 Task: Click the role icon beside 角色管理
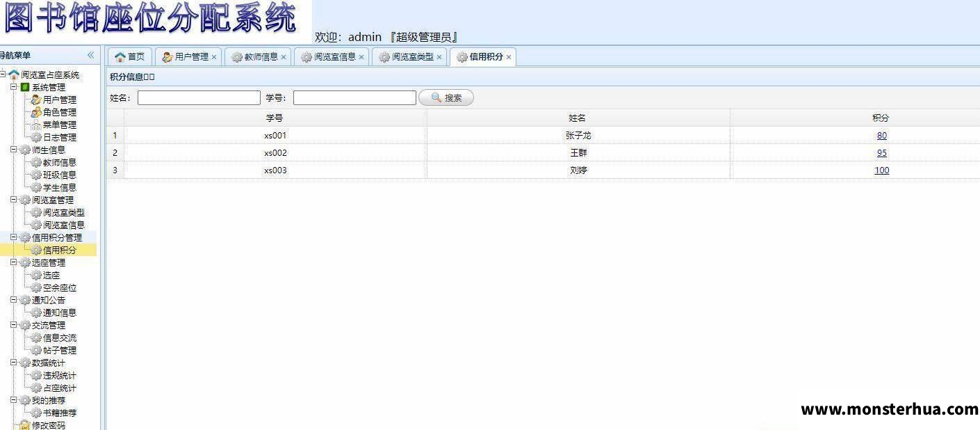tap(36, 112)
